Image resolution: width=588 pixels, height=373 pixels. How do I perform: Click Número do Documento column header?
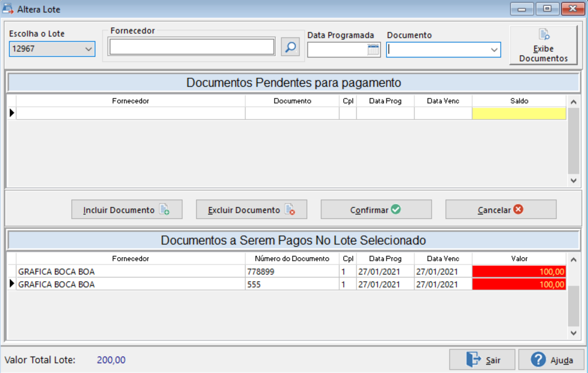292,259
